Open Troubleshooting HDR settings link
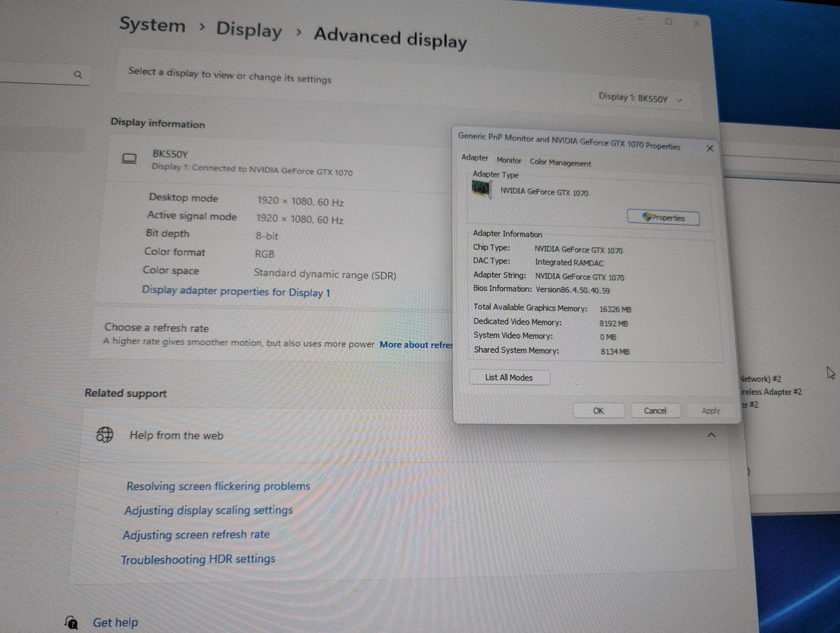840x633 pixels. coord(198,559)
